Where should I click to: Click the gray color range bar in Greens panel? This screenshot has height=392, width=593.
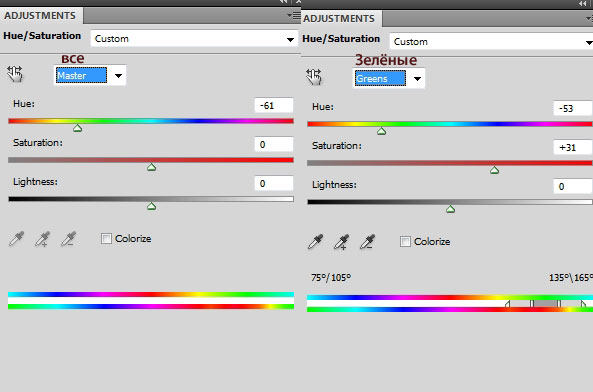click(545, 303)
